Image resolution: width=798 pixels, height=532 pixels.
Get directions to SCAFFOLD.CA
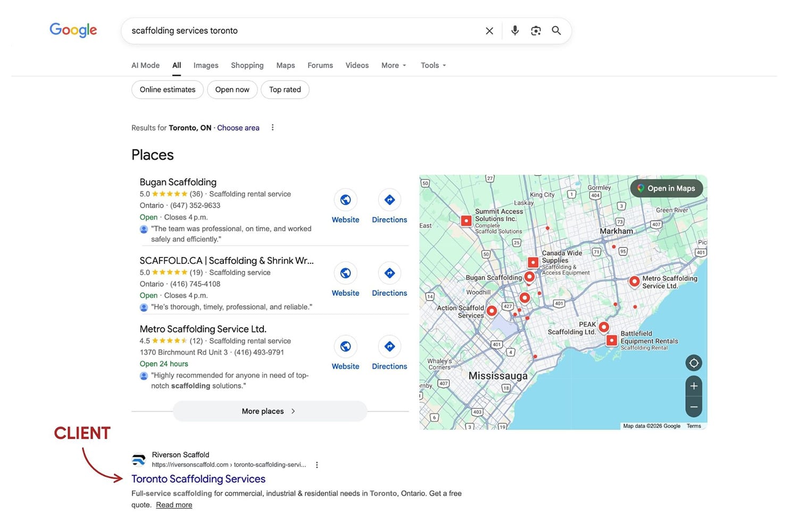coord(389,273)
